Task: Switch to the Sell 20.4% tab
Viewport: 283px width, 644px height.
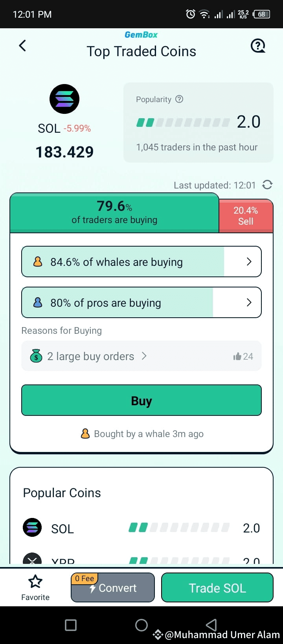Action: tap(246, 215)
